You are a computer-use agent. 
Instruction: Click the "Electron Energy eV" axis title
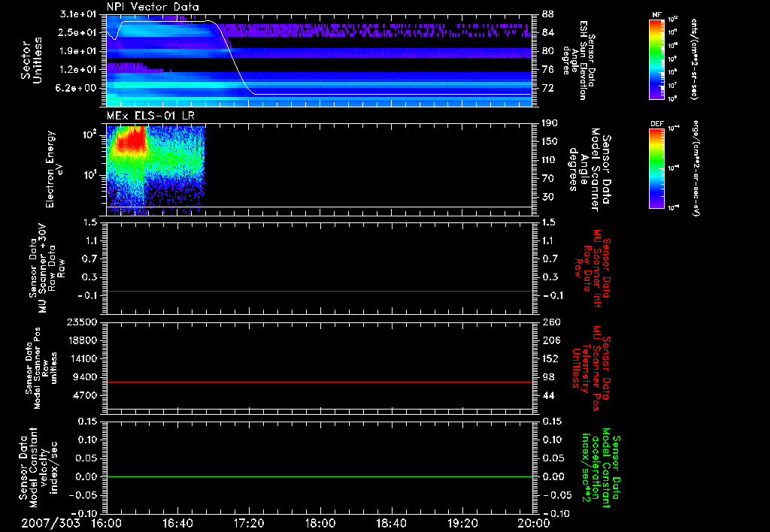pyautogui.click(x=54, y=169)
